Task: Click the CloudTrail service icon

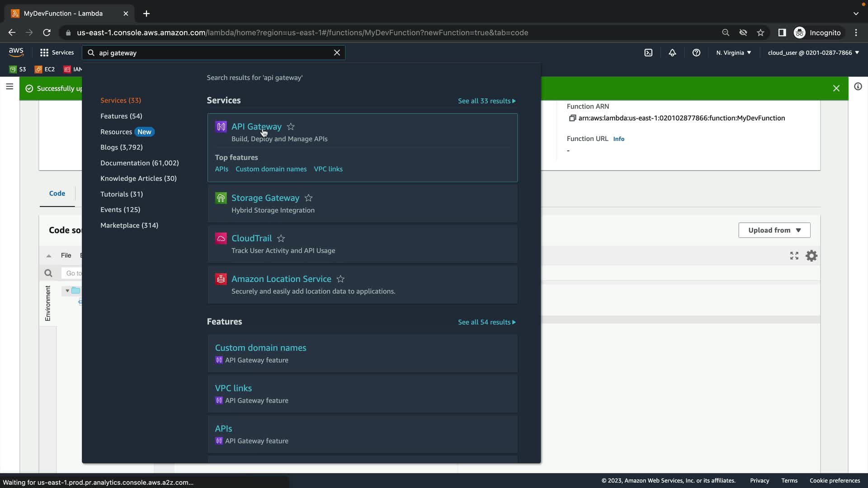Action: coord(221,239)
